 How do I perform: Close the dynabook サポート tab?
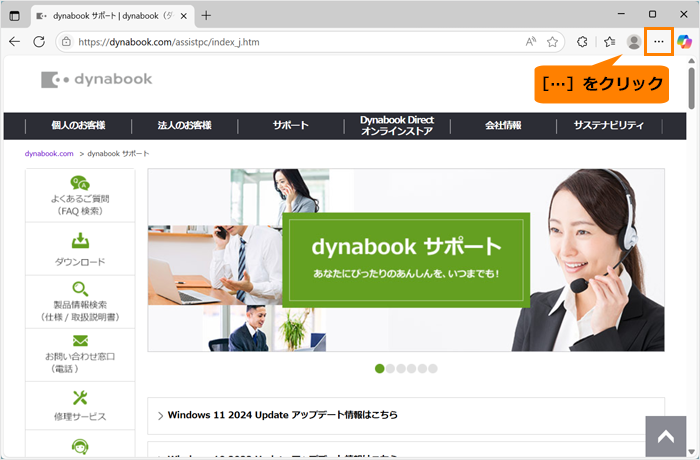tap(183, 16)
